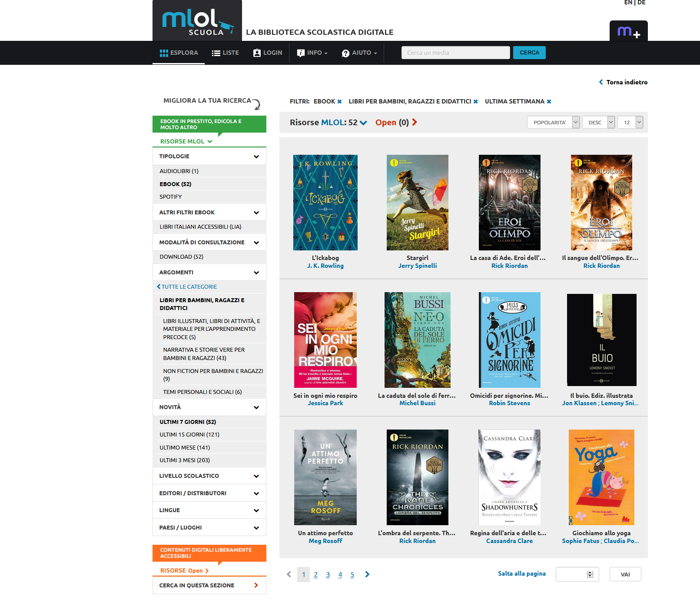Click the 'Cerca un media' search field
Screen dimensions: 700x603
click(x=455, y=53)
